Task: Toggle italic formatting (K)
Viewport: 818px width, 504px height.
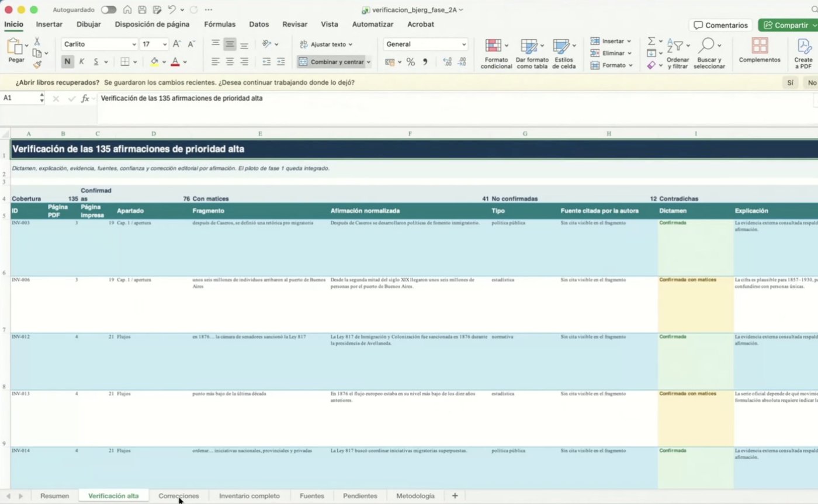Action: 82,61
